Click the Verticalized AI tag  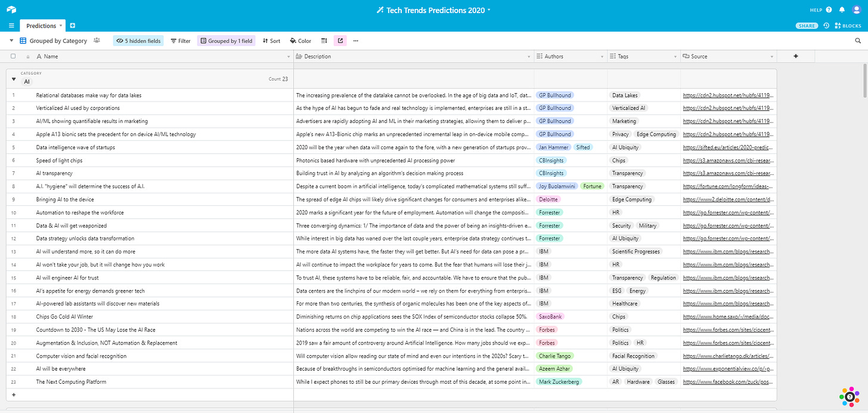[x=628, y=108]
